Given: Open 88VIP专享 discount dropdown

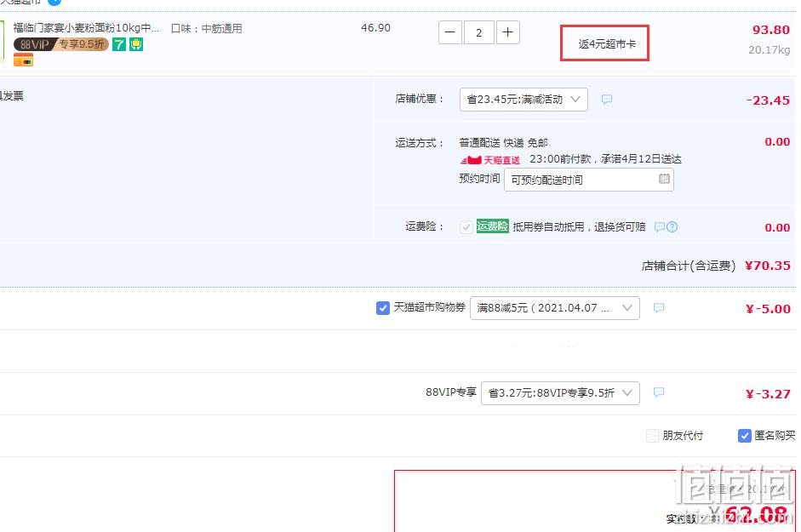Looking at the screenshot, I should [560, 393].
